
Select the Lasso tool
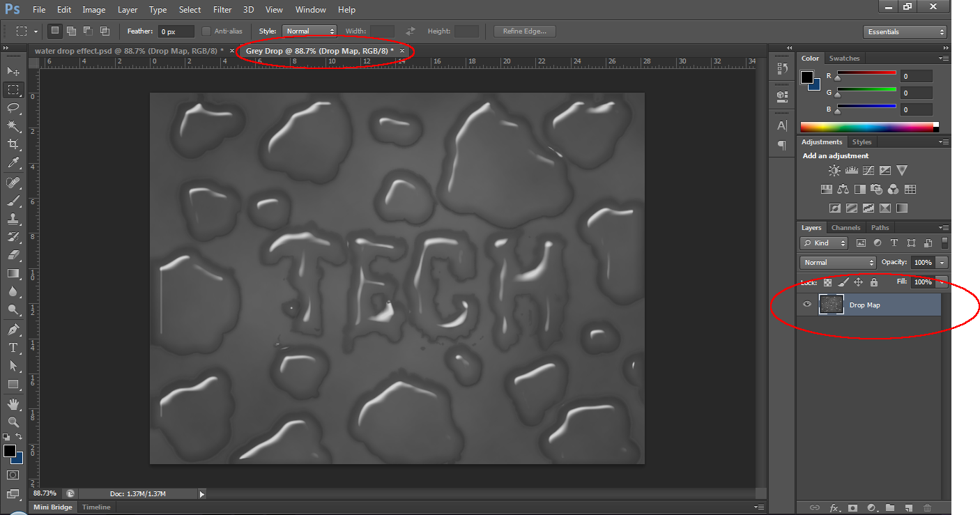(13, 107)
